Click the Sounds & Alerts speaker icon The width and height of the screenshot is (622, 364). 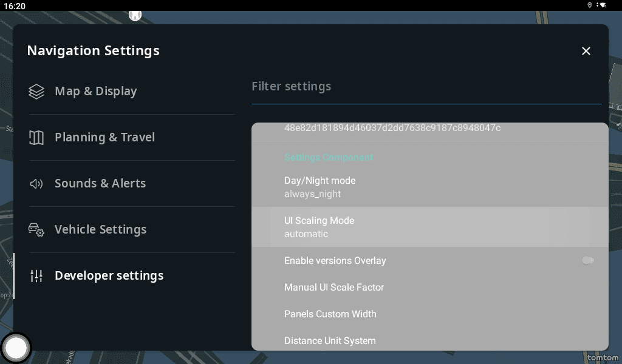click(x=36, y=184)
